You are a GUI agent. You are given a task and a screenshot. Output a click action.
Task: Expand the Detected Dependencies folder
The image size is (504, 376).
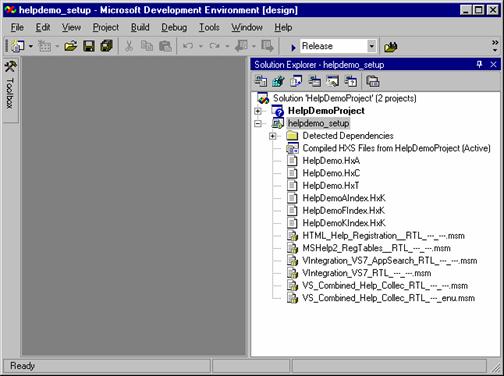[273, 136]
